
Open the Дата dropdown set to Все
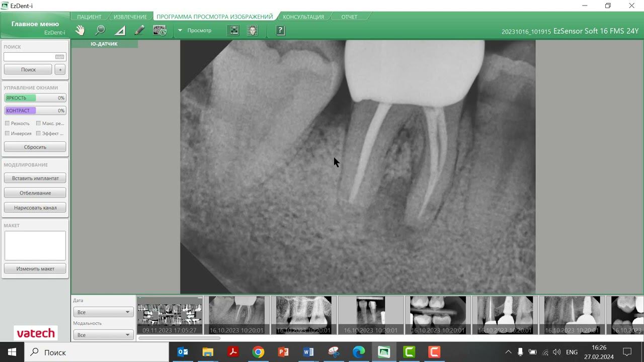(x=103, y=312)
